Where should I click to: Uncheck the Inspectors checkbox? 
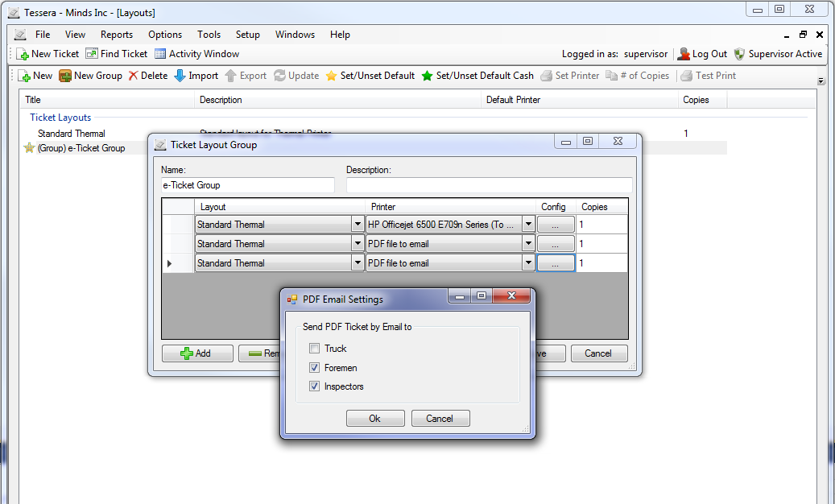(315, 386)
